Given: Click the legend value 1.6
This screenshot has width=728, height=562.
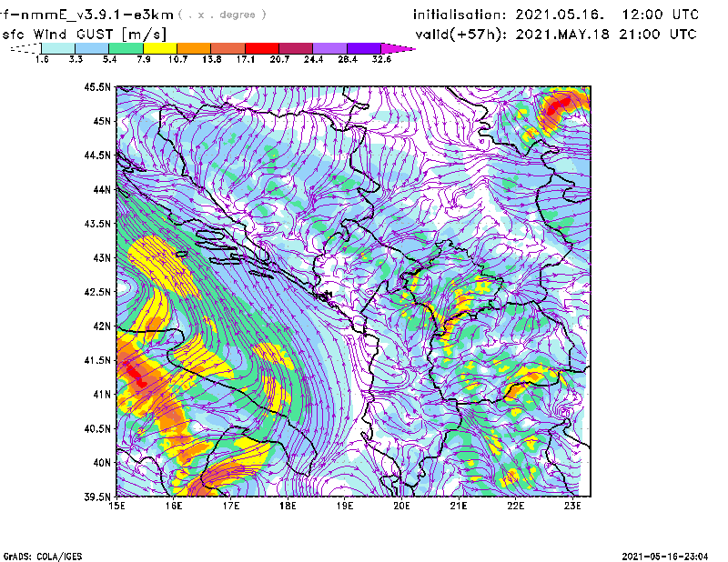Looking at the screenshot, I should pos(42,59).
